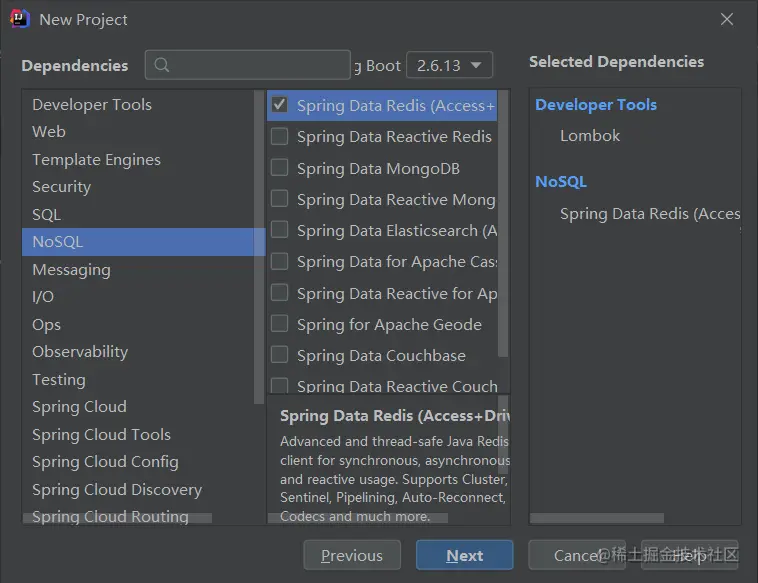The width and height of the screenshot is (758, 583).
Task: Choose the Spring Cloud category
Action: pos(79,407)
